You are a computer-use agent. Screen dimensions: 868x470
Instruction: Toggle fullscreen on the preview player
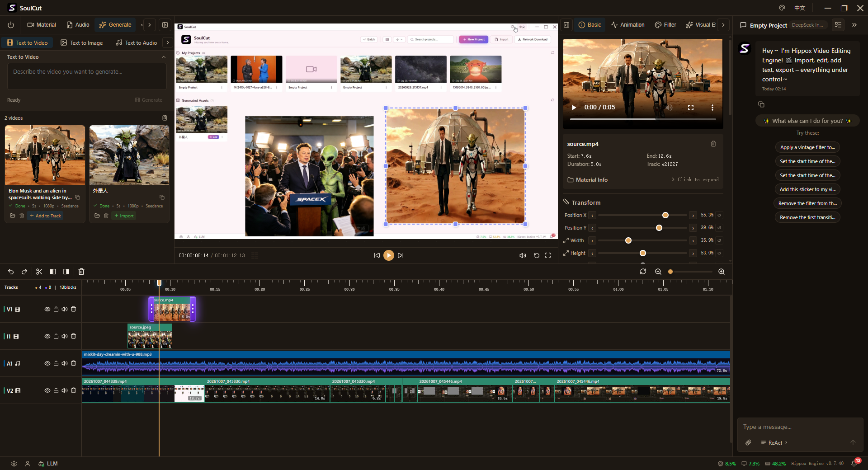point(548,255)
